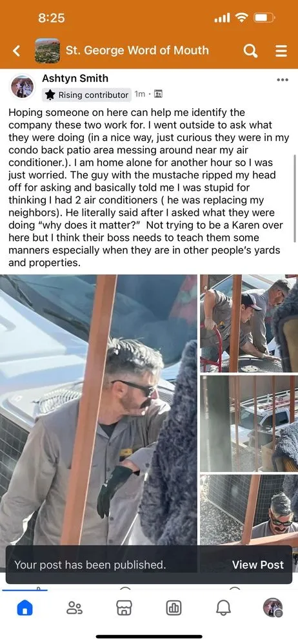Open the St. George Word of Mouth group avatar

point(47,51)
